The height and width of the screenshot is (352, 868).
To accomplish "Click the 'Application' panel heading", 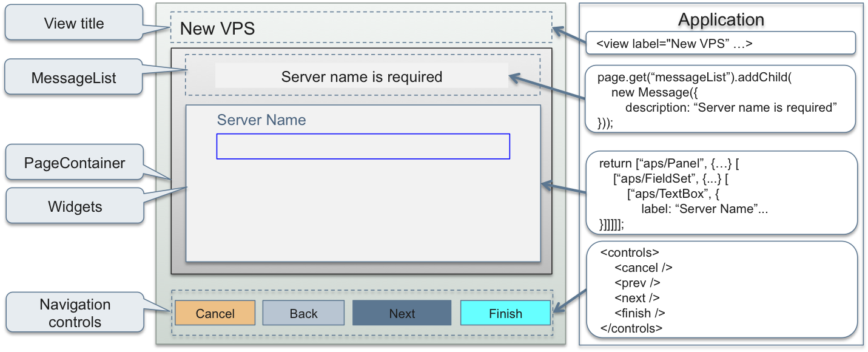I will point(721,19).
